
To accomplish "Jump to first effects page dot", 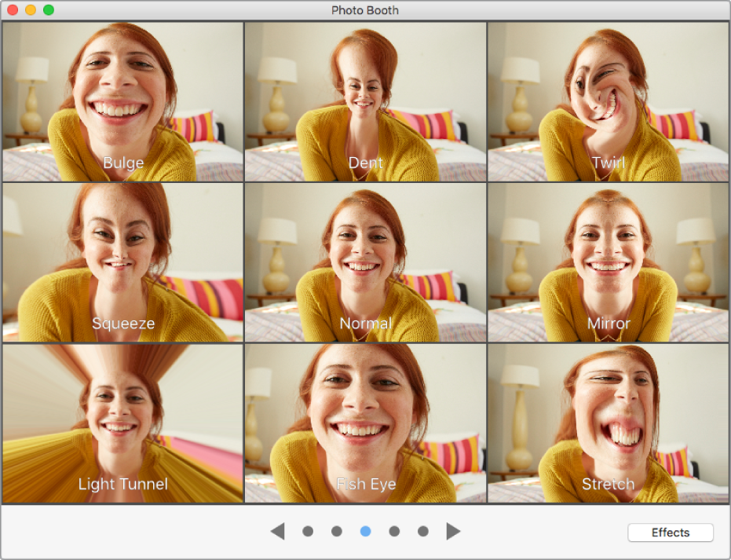I will 308,532.
